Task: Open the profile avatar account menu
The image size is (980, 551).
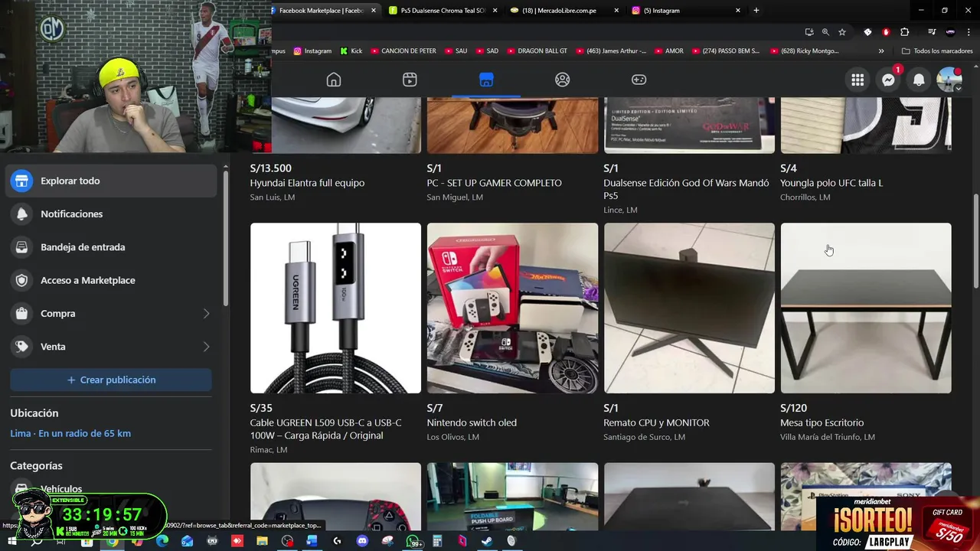Action: [949, 80]
